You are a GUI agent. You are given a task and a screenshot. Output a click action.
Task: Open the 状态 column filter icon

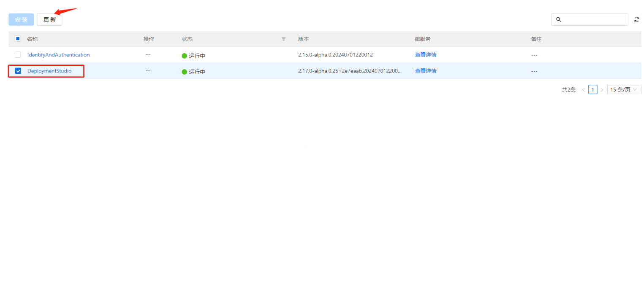coord(283,39)
